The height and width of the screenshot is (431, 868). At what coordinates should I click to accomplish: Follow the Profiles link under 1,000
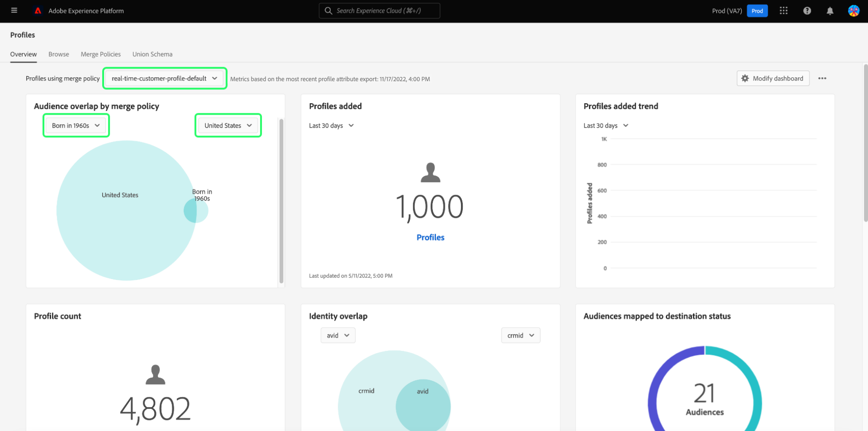pyautogui.click(x=431, y=237)
